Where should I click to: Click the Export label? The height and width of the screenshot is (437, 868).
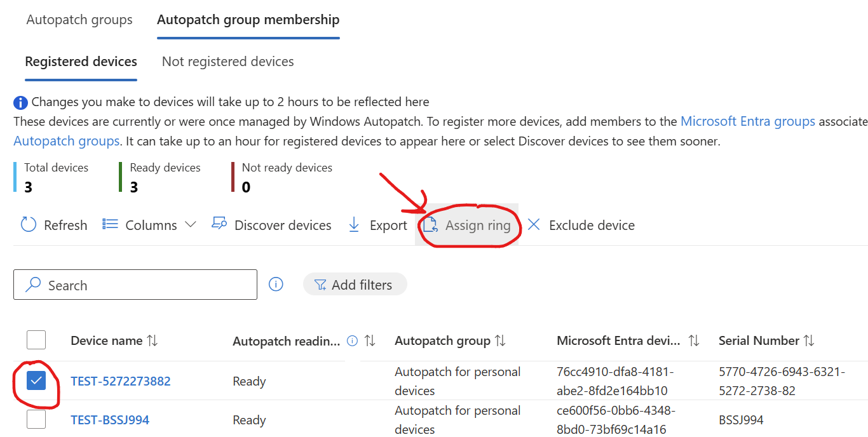click(x=388, y=225)
